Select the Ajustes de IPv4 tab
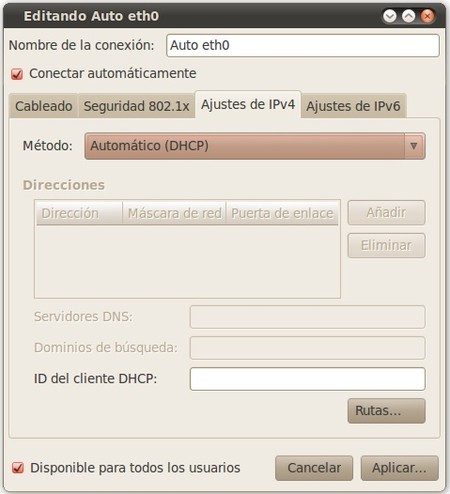The height and width of the screenshot is (494, 450). tap(248, 105)
